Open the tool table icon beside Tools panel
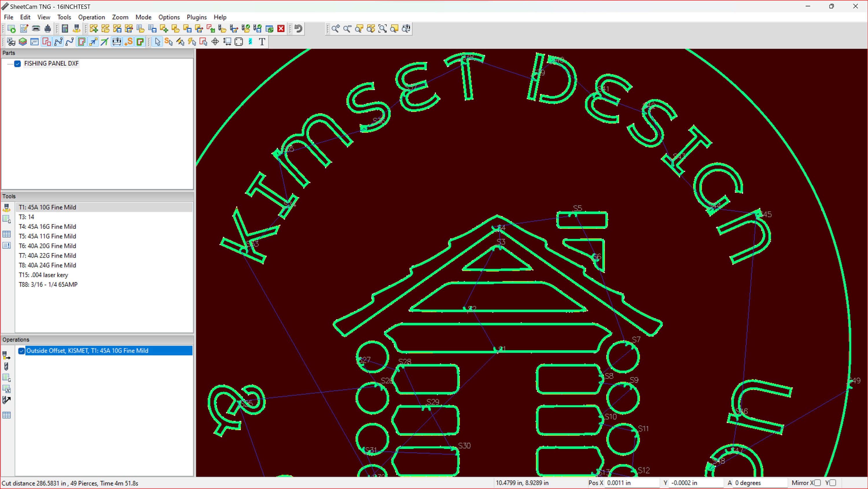 [x=6, y=234]
